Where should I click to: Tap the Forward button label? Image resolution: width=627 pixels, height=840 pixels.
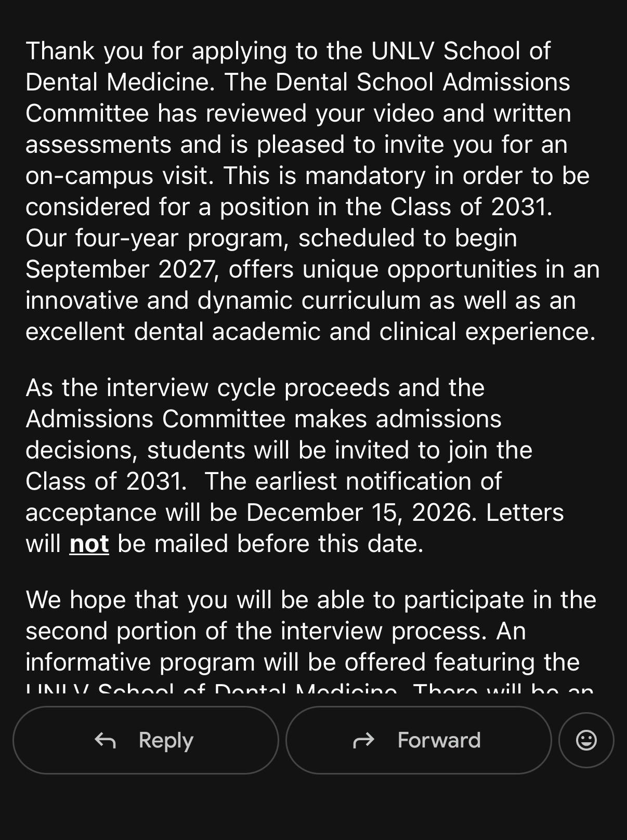(439, 740)
